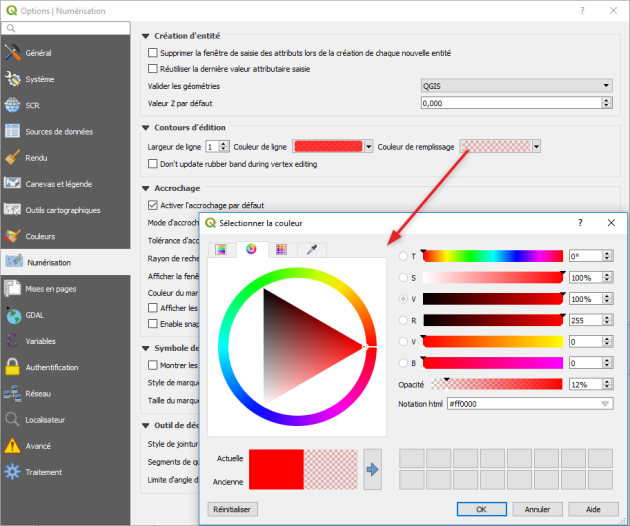This screenshot has height=526, width=630.
Task: Click the search magnifier icon in options
Action: pos(11,28)
